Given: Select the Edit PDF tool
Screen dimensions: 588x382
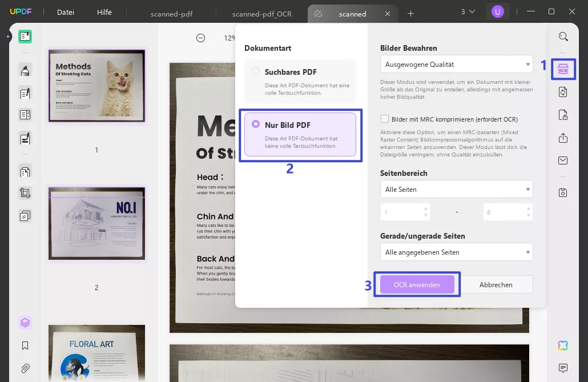Looking at the screenshot, I should pos(25,93).
